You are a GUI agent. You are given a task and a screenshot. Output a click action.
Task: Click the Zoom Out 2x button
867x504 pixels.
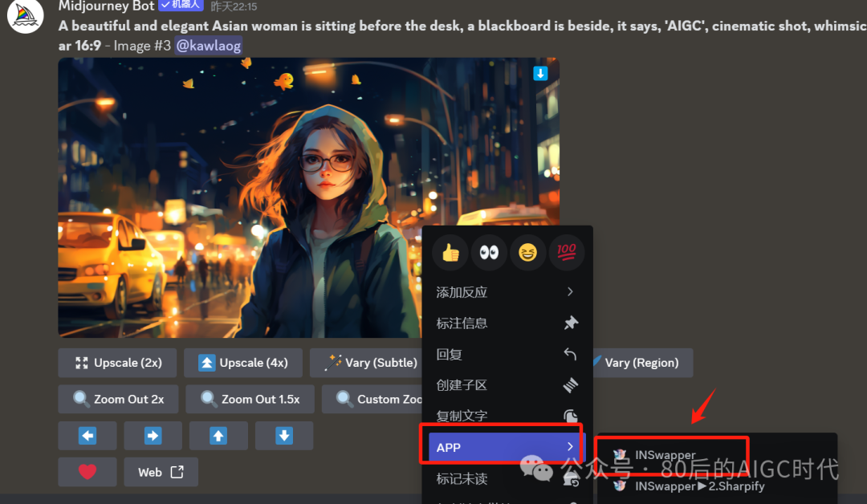(x=118, y=399)
